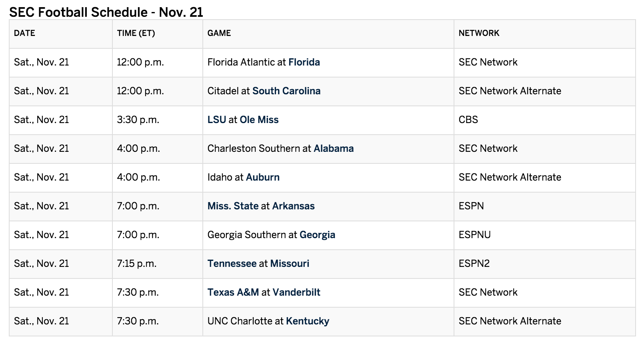Click the TIME (ET) column header

(136, 33)
